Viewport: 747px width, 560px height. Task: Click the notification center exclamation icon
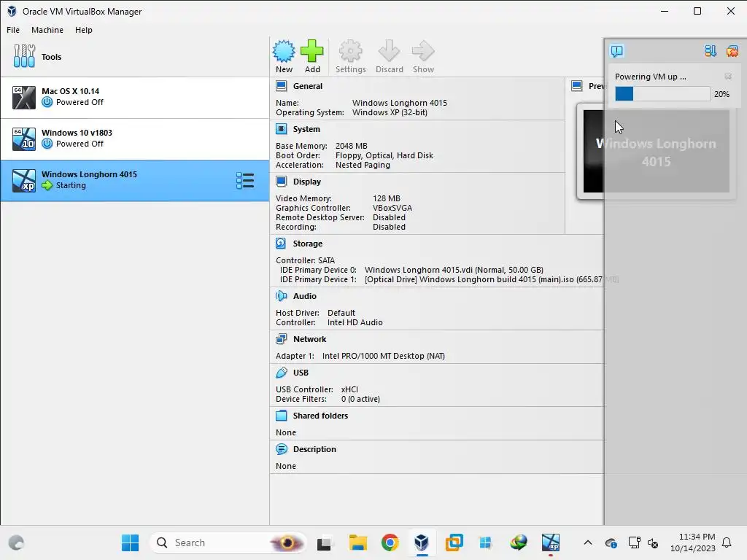617,50
